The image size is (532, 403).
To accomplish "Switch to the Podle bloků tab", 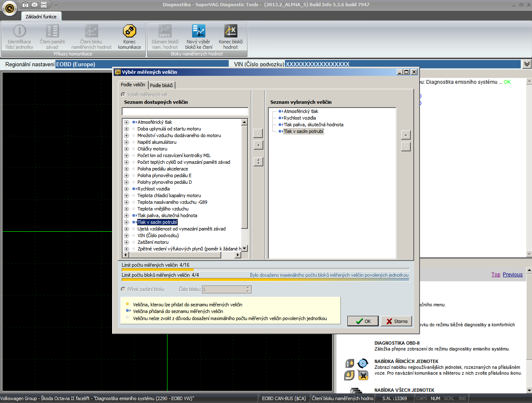I will (161, 85).
